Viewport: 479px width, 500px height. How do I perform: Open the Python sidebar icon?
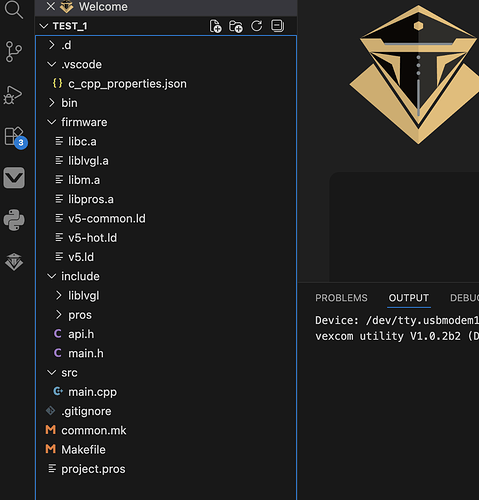pos(14,220)
